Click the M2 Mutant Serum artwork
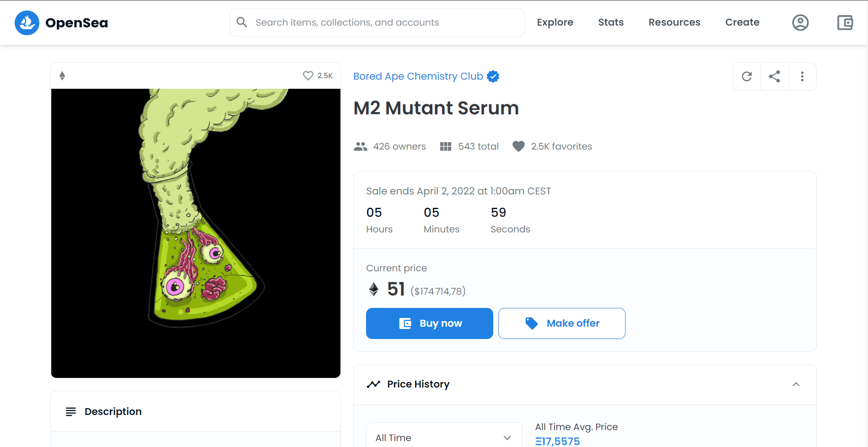Viewport: 868px width, 447px height. pos(196,233)
